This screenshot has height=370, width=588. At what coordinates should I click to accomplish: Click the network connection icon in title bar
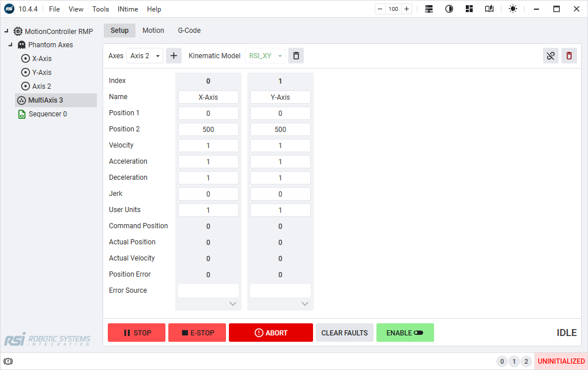pos(428,9)
